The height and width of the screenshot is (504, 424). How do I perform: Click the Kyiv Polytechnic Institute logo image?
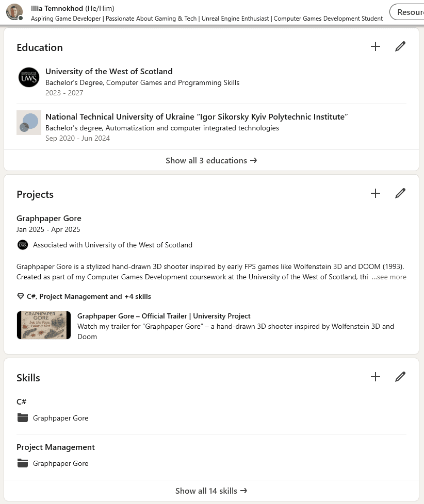[29, 123]
